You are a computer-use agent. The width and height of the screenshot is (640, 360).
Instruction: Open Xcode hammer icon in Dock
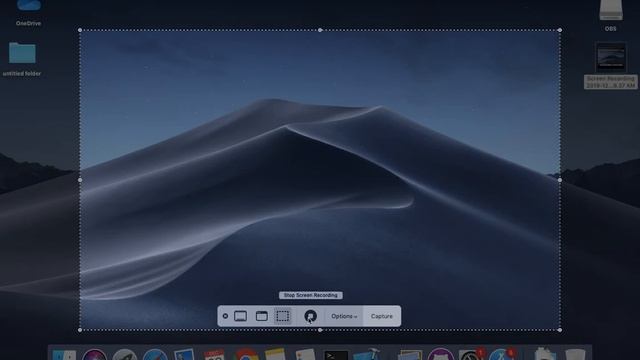click(x=367, y=354)
